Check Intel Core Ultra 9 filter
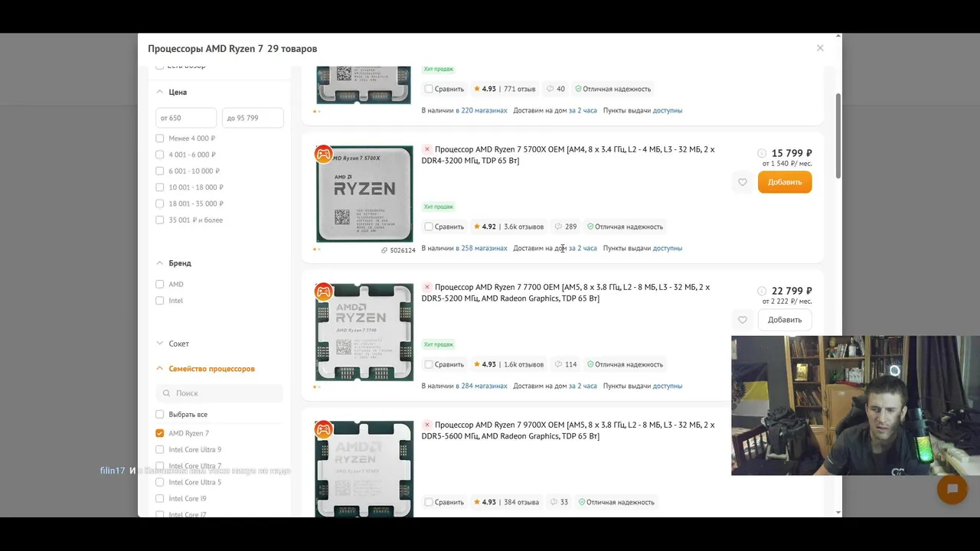 pyautogui.click(x=159, y=450)
